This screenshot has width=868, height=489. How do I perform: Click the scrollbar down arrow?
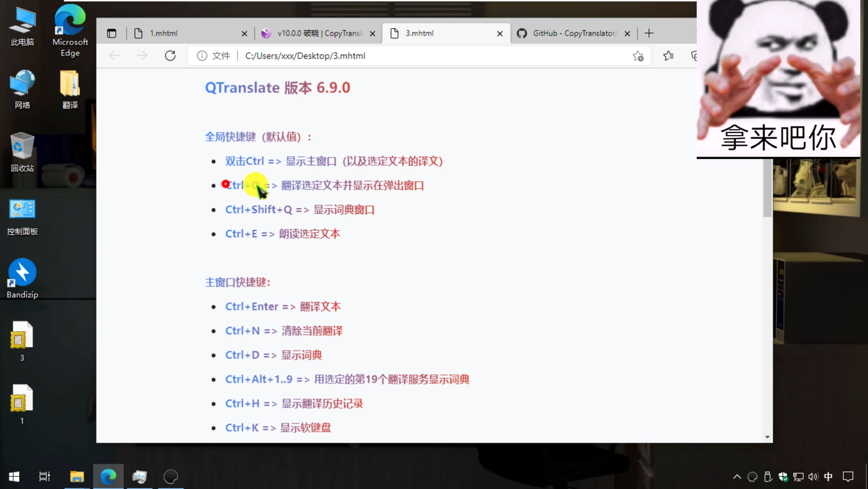(767, 437)
